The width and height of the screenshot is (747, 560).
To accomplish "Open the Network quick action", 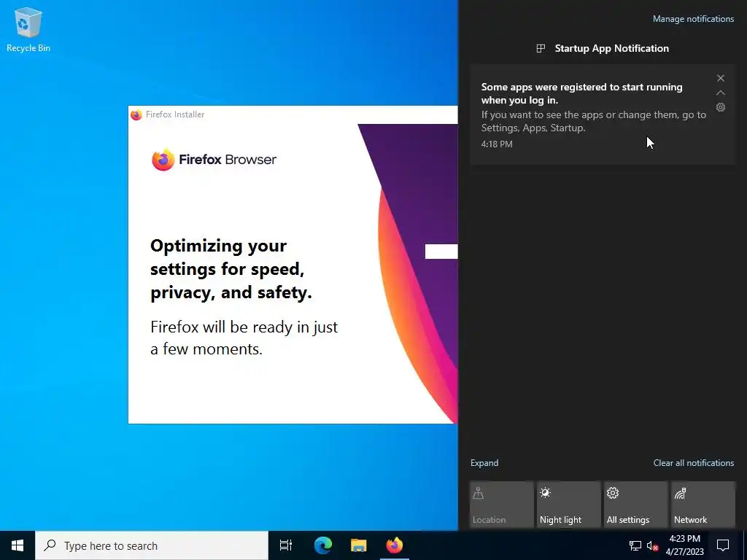I will coord(703,505).
